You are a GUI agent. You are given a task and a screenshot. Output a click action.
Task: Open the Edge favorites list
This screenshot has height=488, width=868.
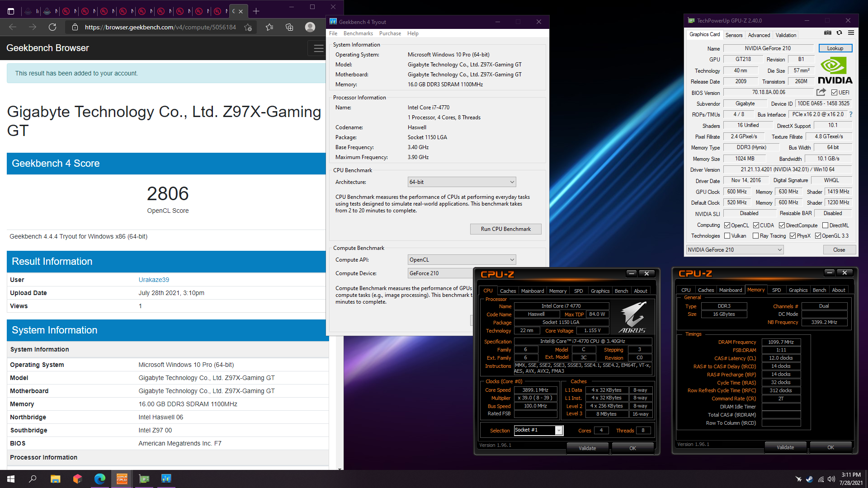(269, 27)
